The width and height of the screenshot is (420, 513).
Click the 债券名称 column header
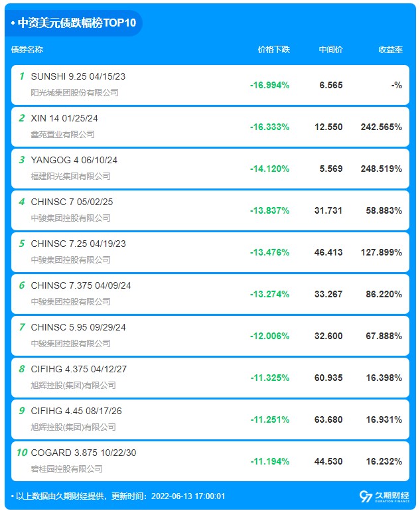[x=27, y=49]
